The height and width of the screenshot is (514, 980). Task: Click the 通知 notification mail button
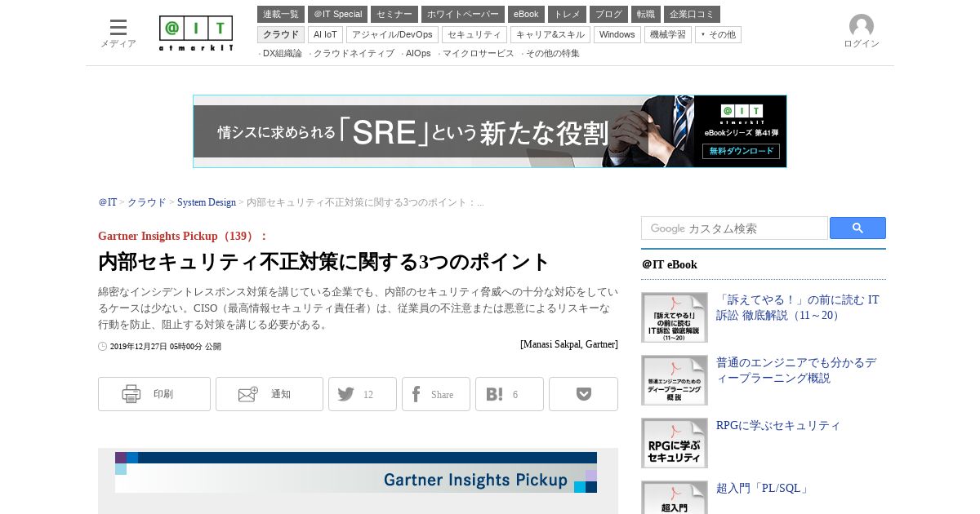[269, 394]
